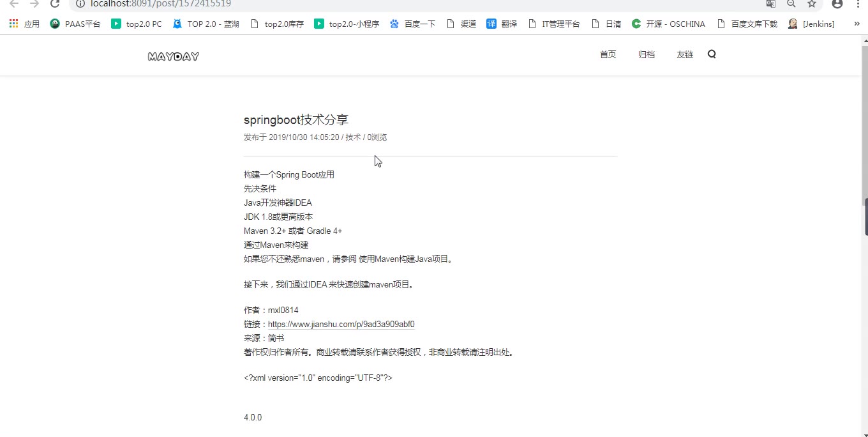Open the TOP 2.0 - 蓝湖 bookmark
This screenshot has width=868, height=437.
tap(206, 24)
